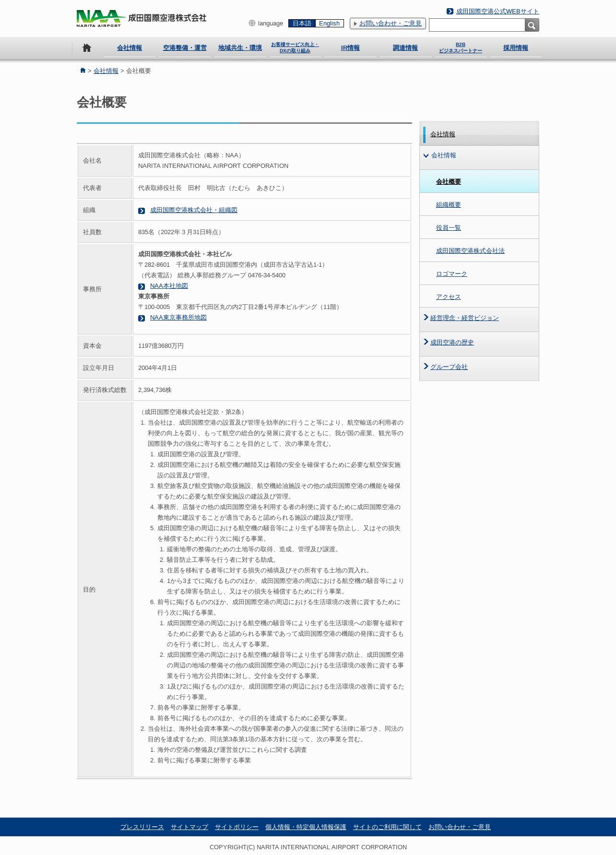Open the 調達情報 navigation menu

coord(405,48)
